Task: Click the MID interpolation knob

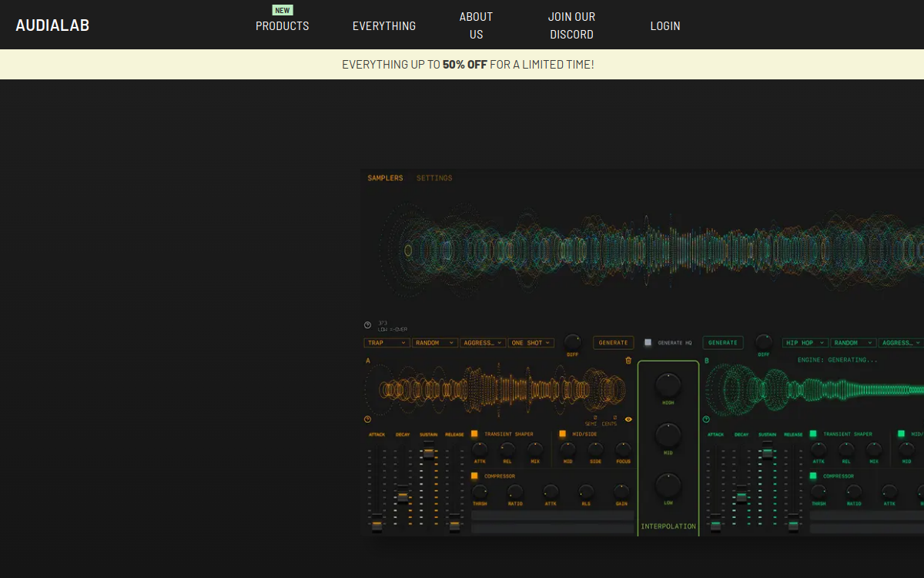Action: click(668, 435)
